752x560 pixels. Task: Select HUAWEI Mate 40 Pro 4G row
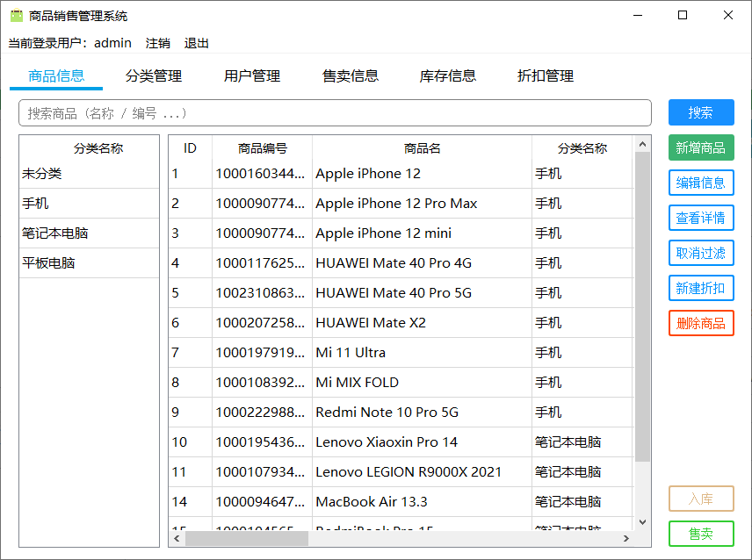(x=401, y=263)
